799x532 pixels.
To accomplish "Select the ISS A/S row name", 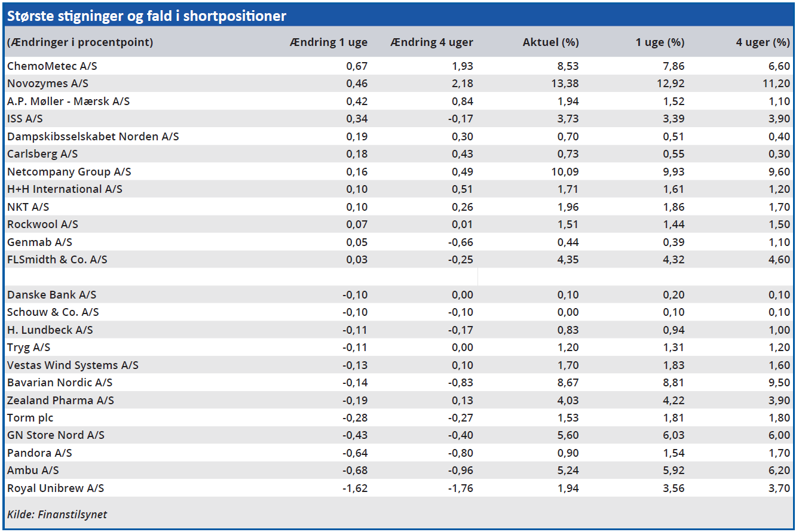I will pos(25,119).
